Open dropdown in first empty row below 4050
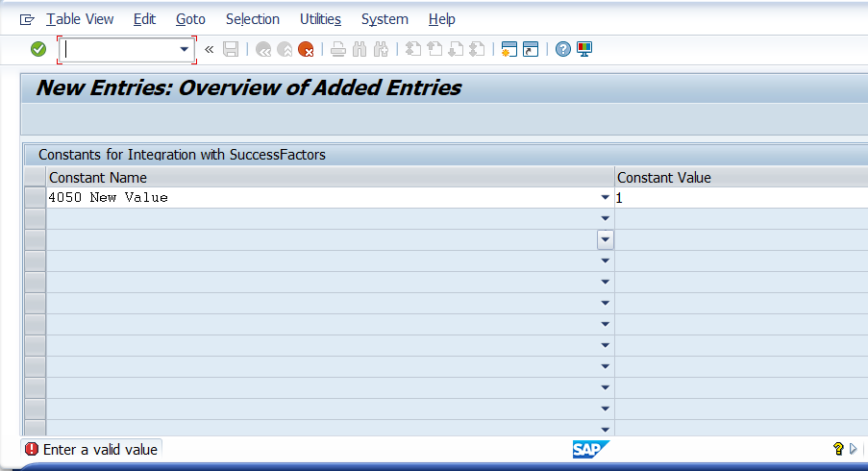Image resolution: width=868 pixels, height=471 pixels. [605, 218]
